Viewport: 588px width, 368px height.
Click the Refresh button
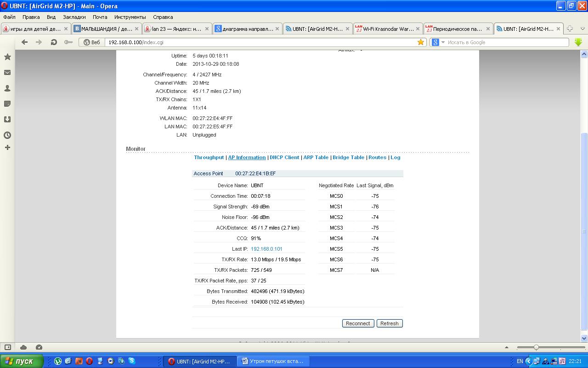point(390,323)
